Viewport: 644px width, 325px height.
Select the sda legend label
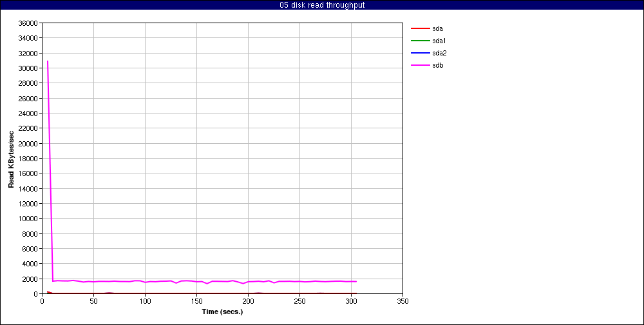(x=438, y=29)
